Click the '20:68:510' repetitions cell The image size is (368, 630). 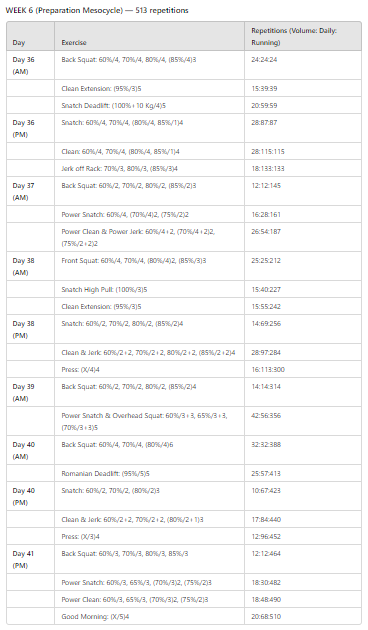coord(303,616)
